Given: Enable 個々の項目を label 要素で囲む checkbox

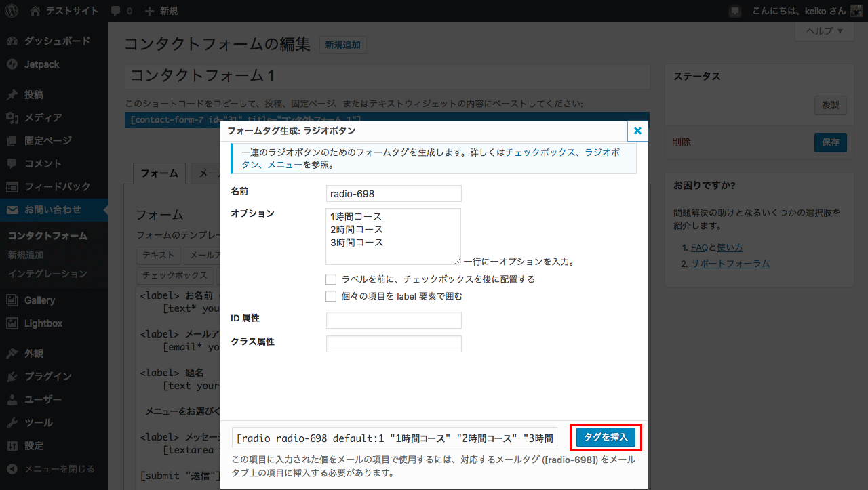Looking at the screenshot, I should click(331, 296).
